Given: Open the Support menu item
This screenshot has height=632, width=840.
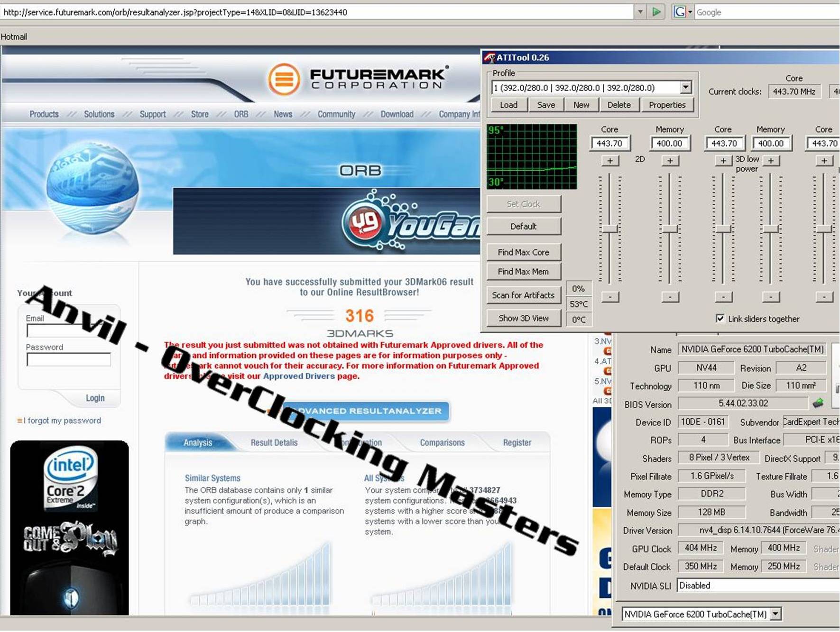Looking at the screenshot, I should tap(153, 114).
